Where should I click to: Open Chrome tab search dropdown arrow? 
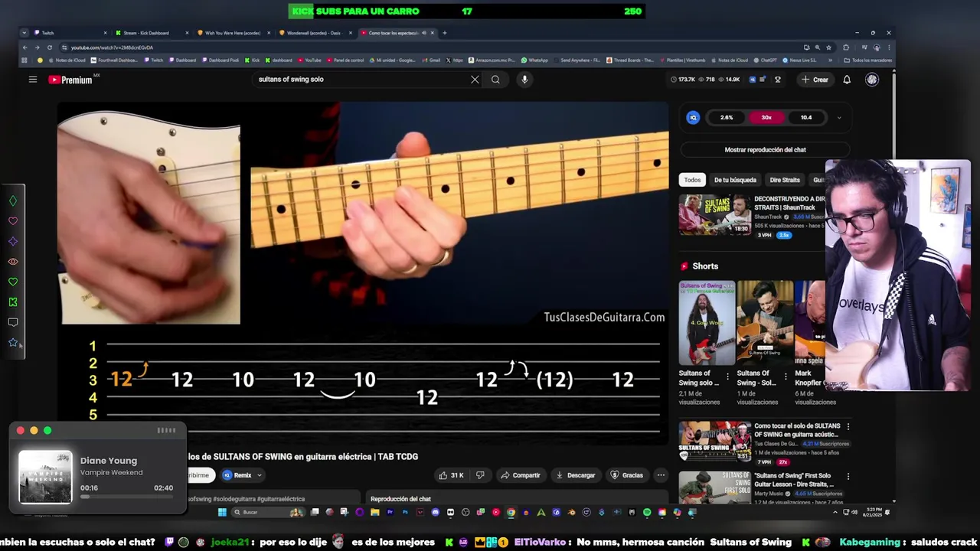[24, 33]
